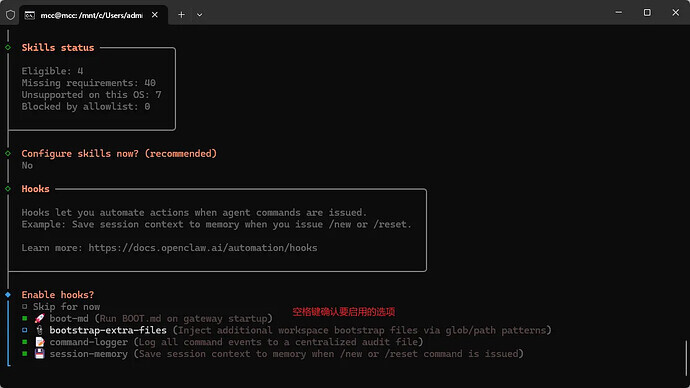The height and width of the screenshot is (388, 690).
Task: Toggle the Skip for now checkbox
Action: pos(25,307)
